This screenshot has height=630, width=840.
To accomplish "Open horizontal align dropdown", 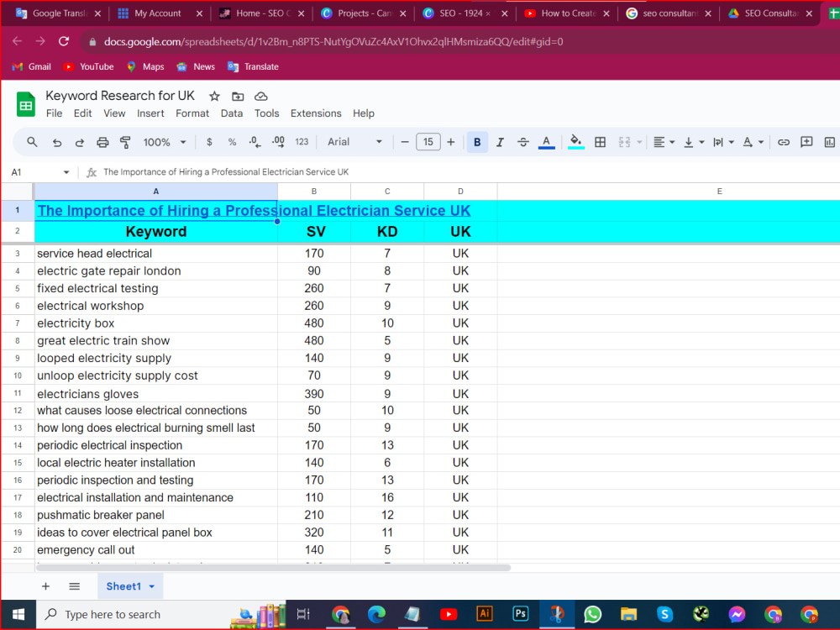I will 664,142.
